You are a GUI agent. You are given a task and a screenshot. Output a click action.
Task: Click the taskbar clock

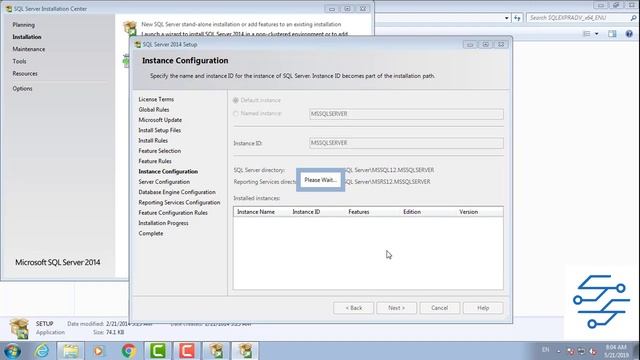(x=616, y=351)
